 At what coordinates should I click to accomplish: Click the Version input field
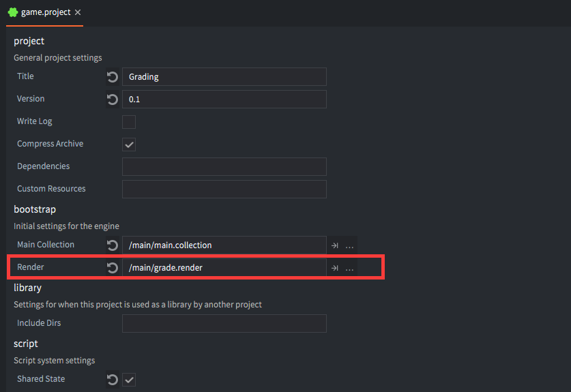pyautogui.click(x=224, y=100)
